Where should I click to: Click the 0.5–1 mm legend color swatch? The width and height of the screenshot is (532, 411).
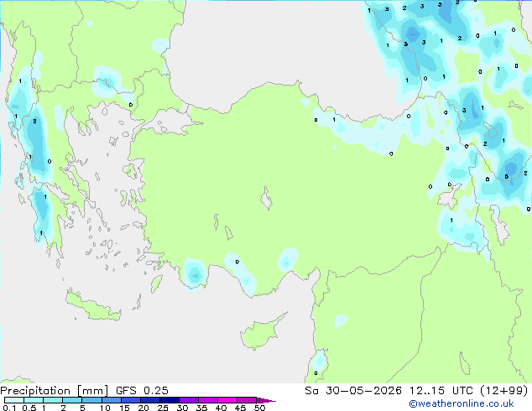(34, 400)
